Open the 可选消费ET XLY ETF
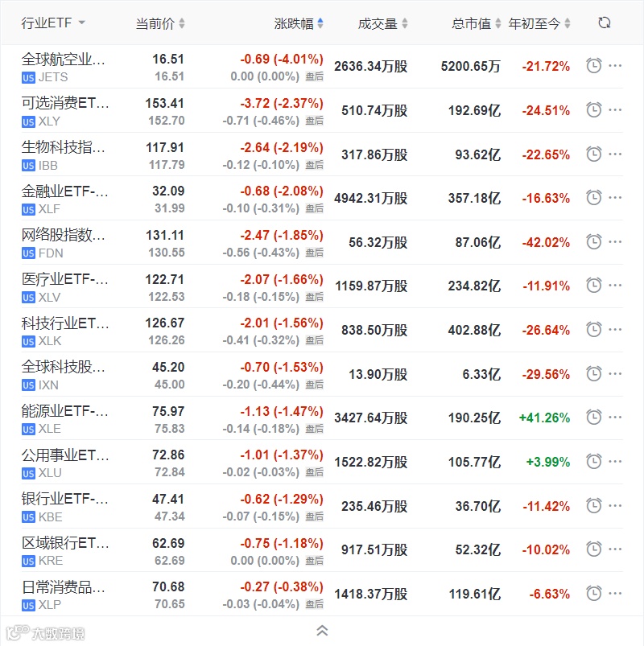 click(x=65, y=111)
